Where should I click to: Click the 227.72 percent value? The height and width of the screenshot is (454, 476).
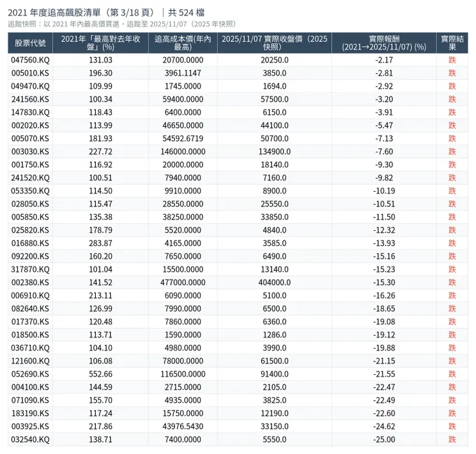coord(100,151)
